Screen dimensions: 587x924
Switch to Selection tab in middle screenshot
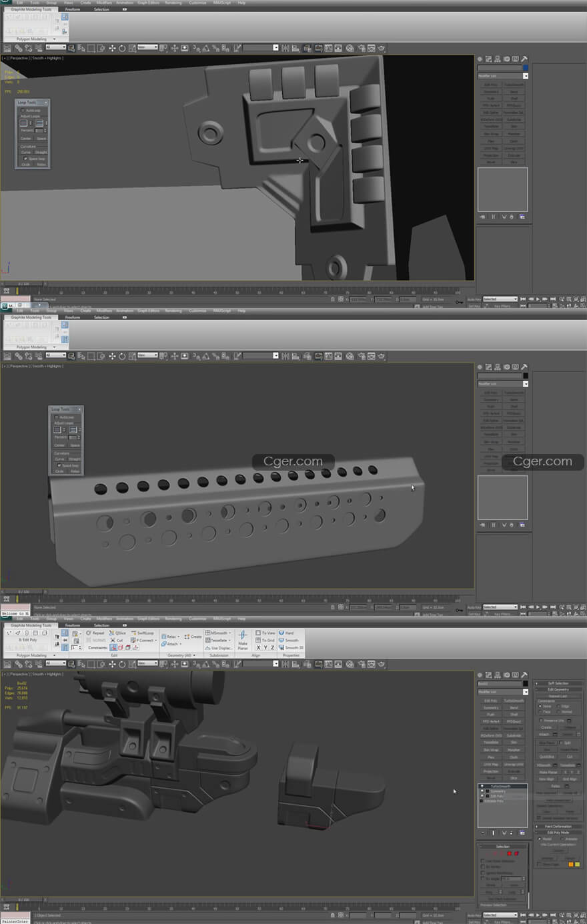(101, 317)
